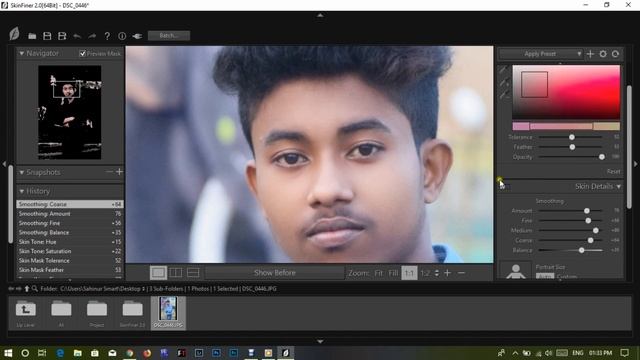
Task: Select history entry Smoothing: Amount
Action: 70,213
